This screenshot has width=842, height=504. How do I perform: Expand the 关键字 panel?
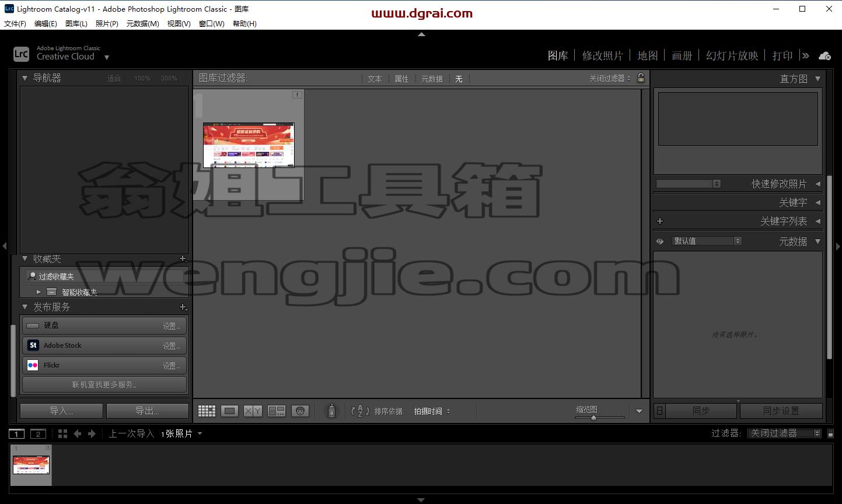[817, 202]
